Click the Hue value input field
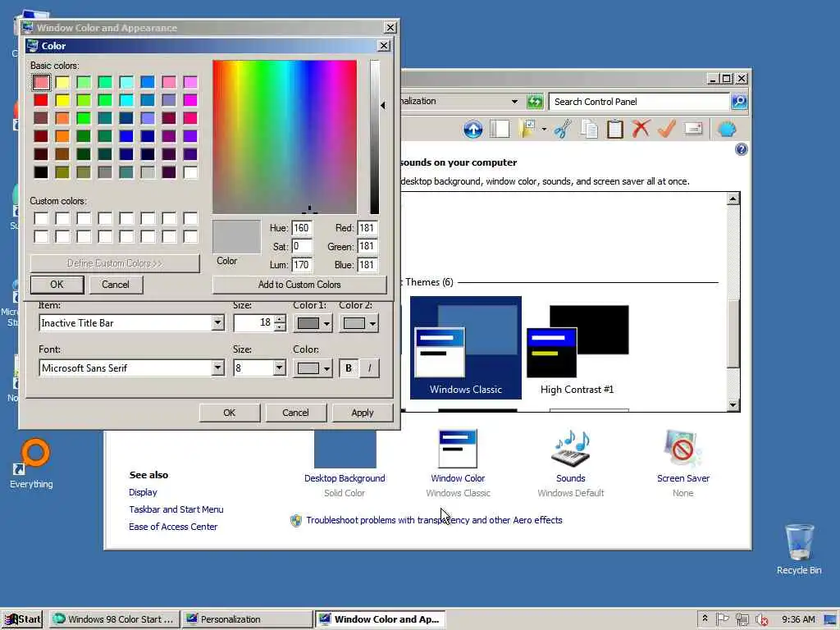 click(x=302, y=228)
